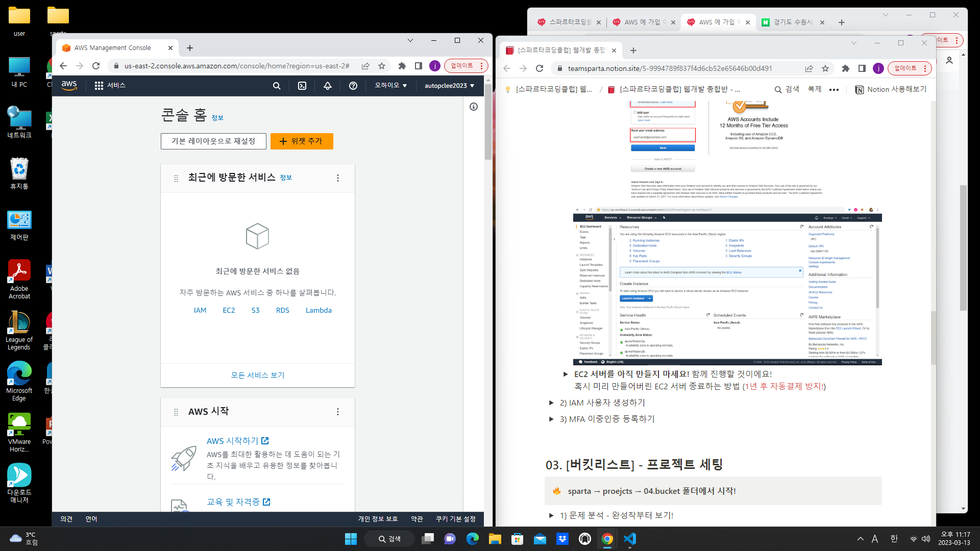Open the Adobe Acrobat desktop icon

[x=19, y=279]
